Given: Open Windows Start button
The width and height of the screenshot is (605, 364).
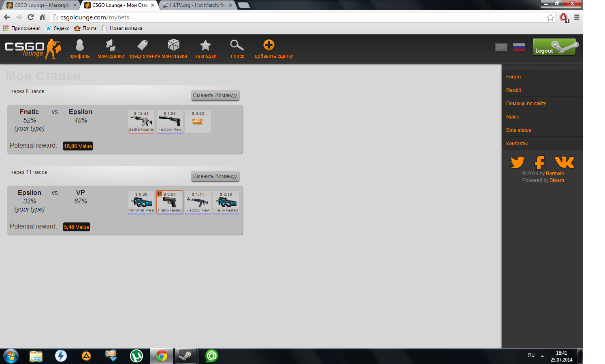Looking at the screenshot, I should click(11, 356).
